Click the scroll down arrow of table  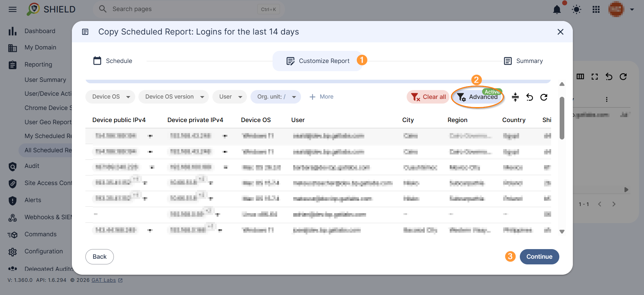pyautogui.click(x=562, y=232)
